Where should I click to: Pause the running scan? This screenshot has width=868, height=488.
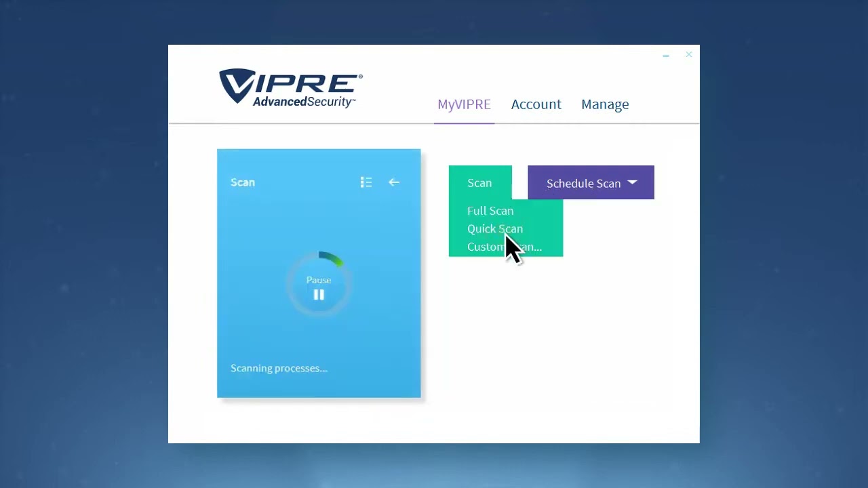pos(319,294)
